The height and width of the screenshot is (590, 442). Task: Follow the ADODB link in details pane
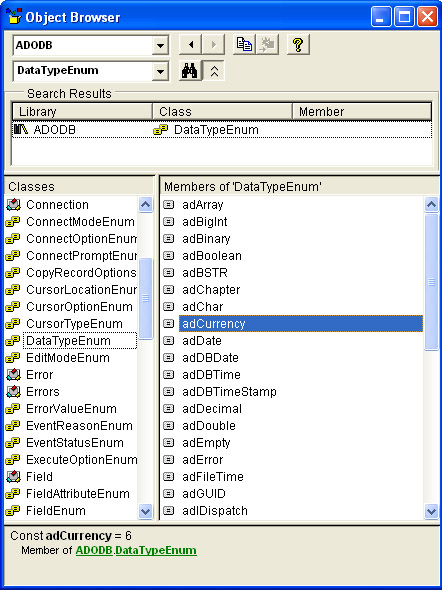[x=94, y=550]
